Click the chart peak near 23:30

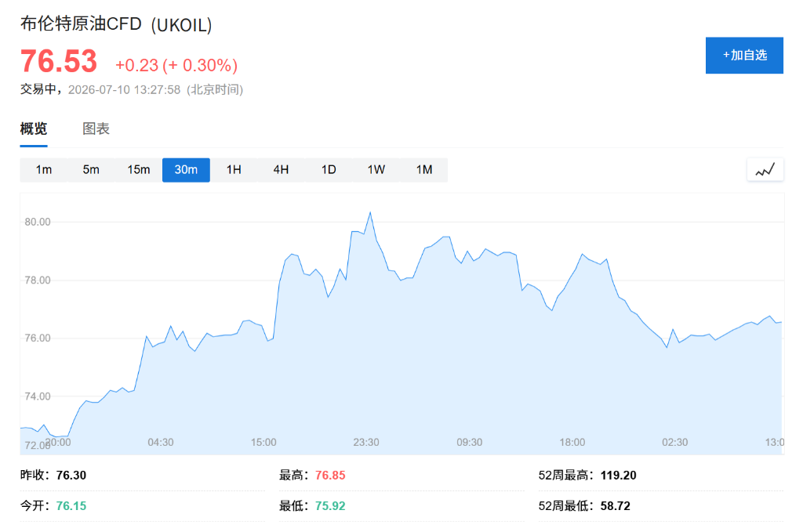click(370, 212)
